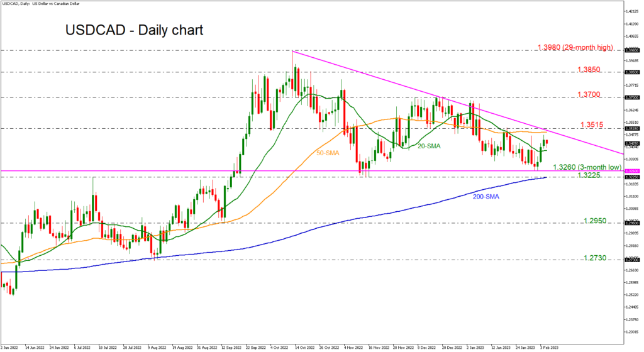Click the '18 Jul 2022' date label

point(108,348)
